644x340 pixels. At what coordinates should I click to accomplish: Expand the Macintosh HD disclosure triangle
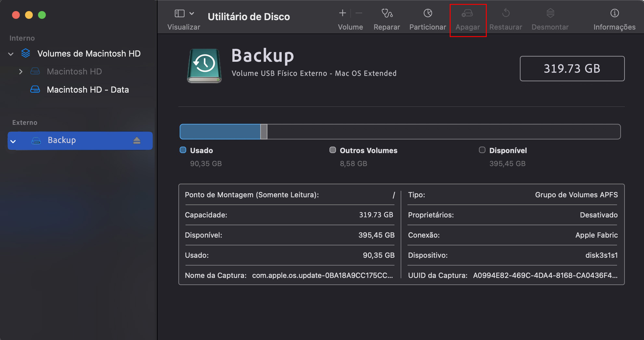(x=21, y=72)
